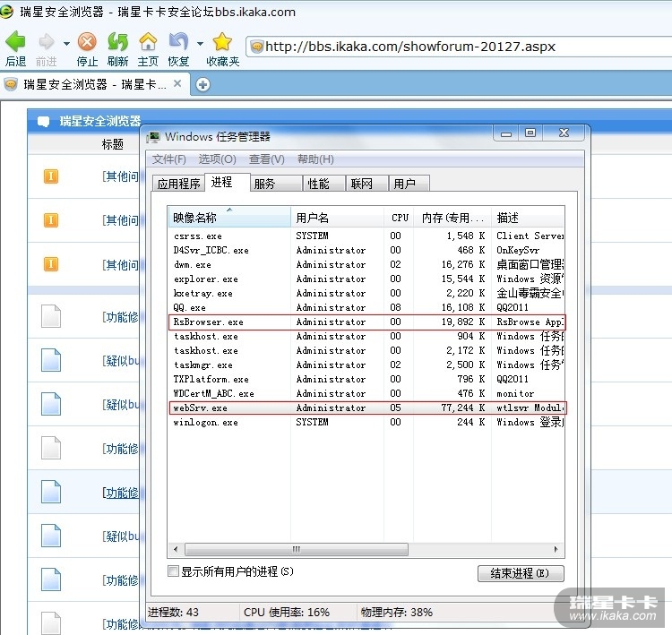This screenshot has height=635, width=672.
Task: Click the third orange pinned-topic icon
Action: [x=50, y=264]
